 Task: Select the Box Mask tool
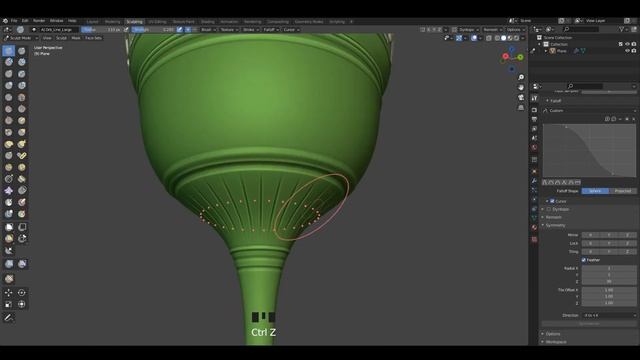[x=9, y=227]
